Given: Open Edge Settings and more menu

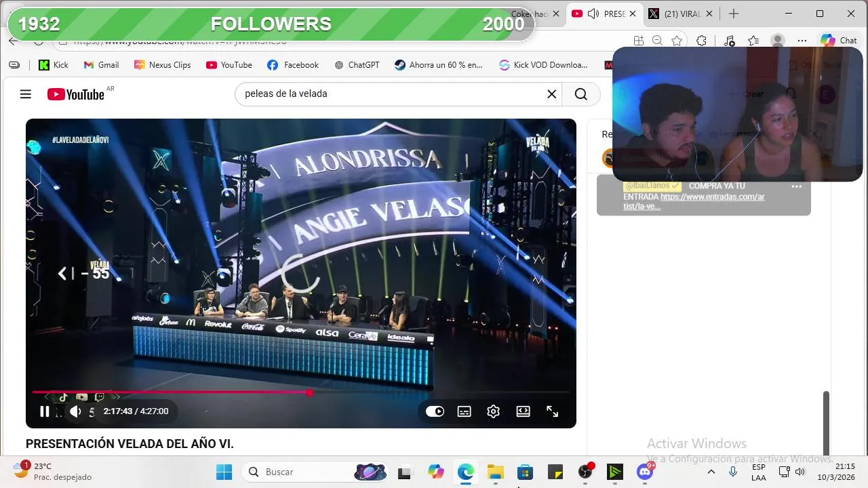Looking at the screenshot, I should click(x=802, y=41).
